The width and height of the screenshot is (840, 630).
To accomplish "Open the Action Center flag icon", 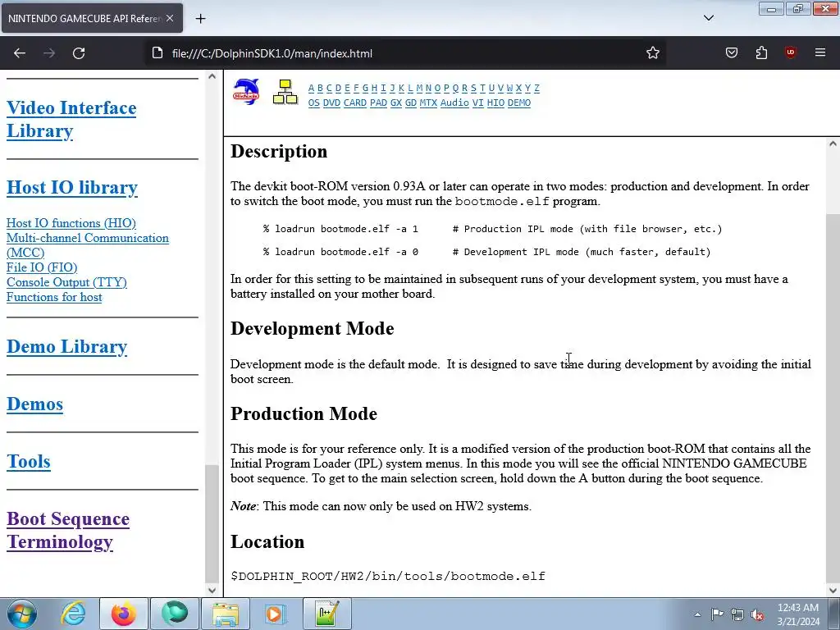I will point(717,614).
